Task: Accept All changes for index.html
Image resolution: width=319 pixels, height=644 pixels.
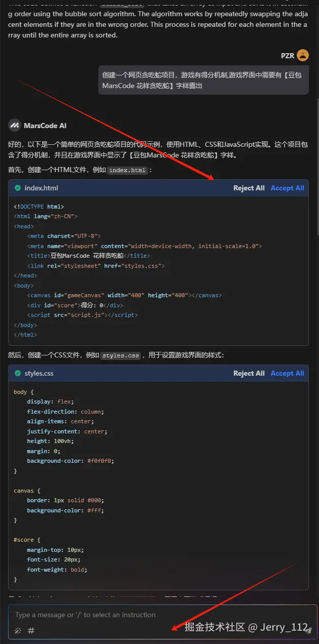Action: pos(287,188)
